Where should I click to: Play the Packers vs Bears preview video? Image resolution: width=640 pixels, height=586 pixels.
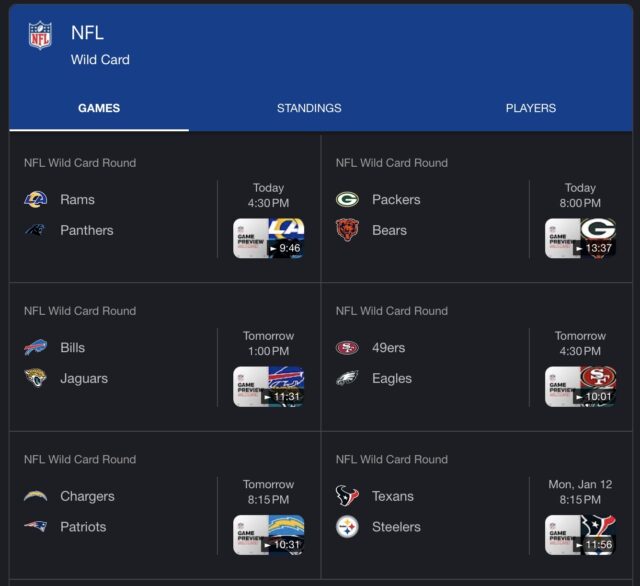pos(580,239)
